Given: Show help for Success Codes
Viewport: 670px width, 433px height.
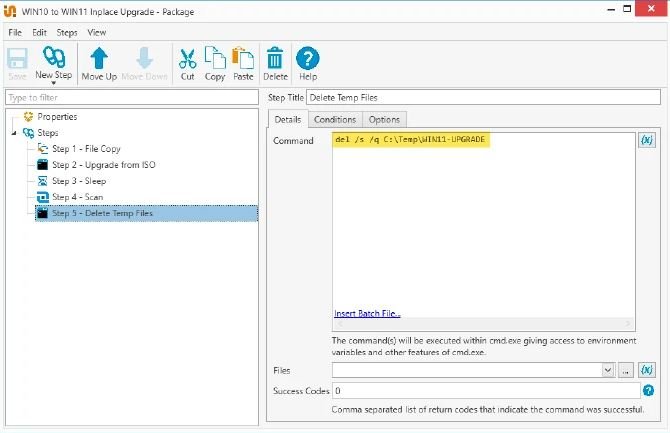Looking at the screenshot, I should (x=648, y=390).
